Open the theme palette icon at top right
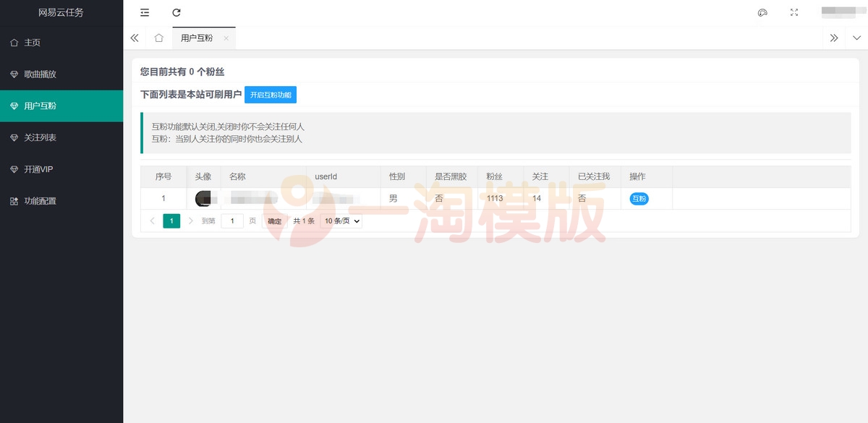The height and width of the screenshot is (423, 868). click(x=762, y=12)
